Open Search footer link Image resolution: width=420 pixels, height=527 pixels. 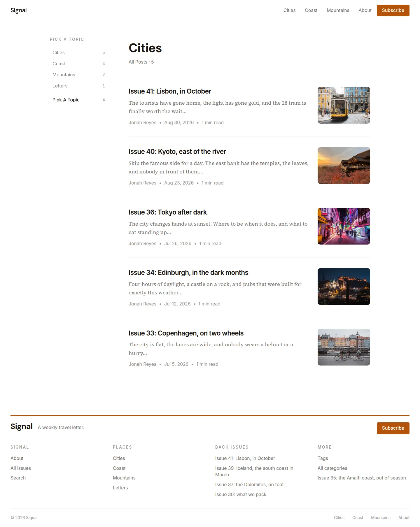18,478
